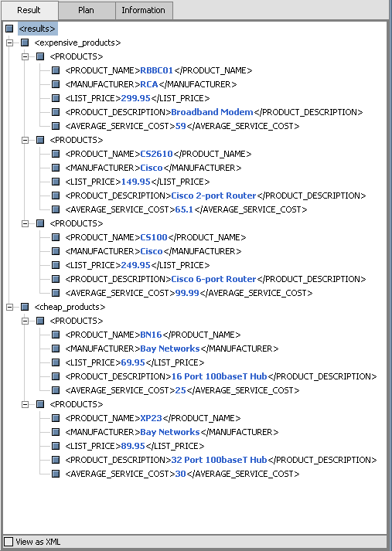The width and height of the screenshot is (392, 551).
Task: Enable the View as XML checkbox
Action: [x=8, y=542]
